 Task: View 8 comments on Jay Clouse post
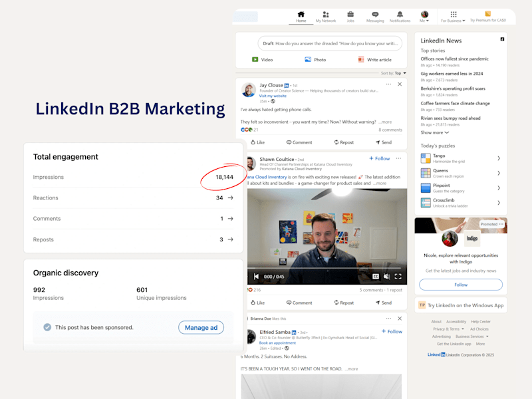click(x=390, y=130)
